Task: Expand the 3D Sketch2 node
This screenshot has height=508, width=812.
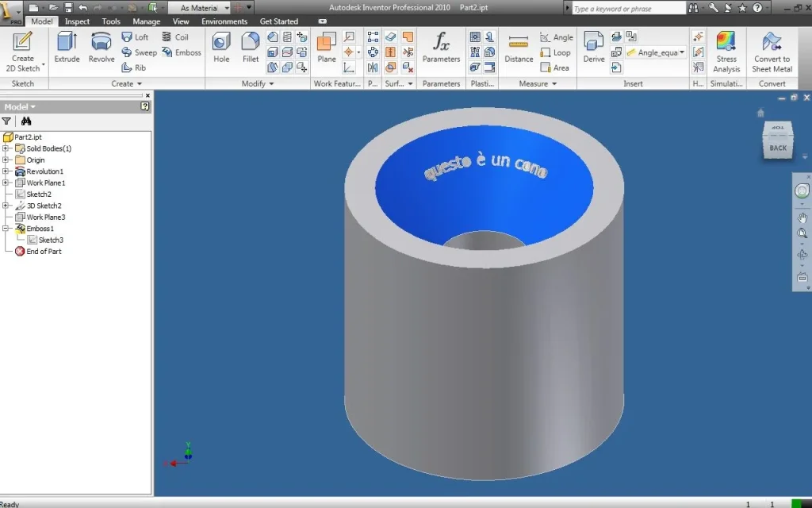Action: point(6,206)
